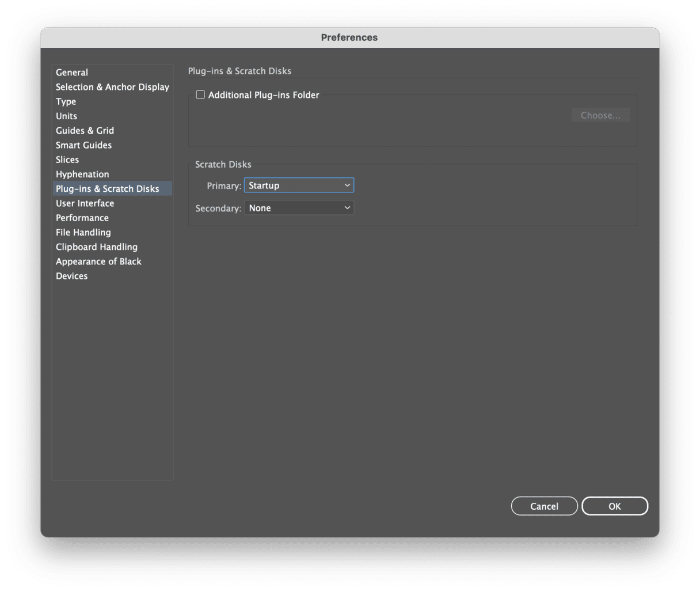Go to Hyphenation preferences
The height and width of the screenshot is (591, 700).
[x=112, y=174]
